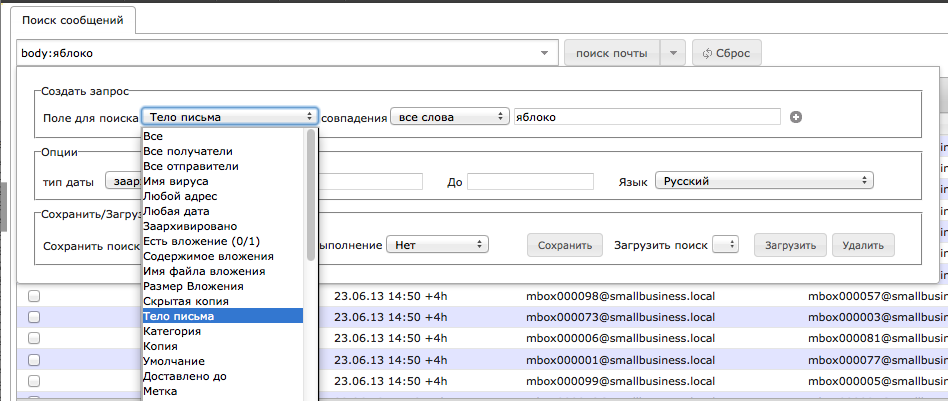Choose Любой адрес option
This screenshot has height=401, width=948.
[x=222, y=197]
